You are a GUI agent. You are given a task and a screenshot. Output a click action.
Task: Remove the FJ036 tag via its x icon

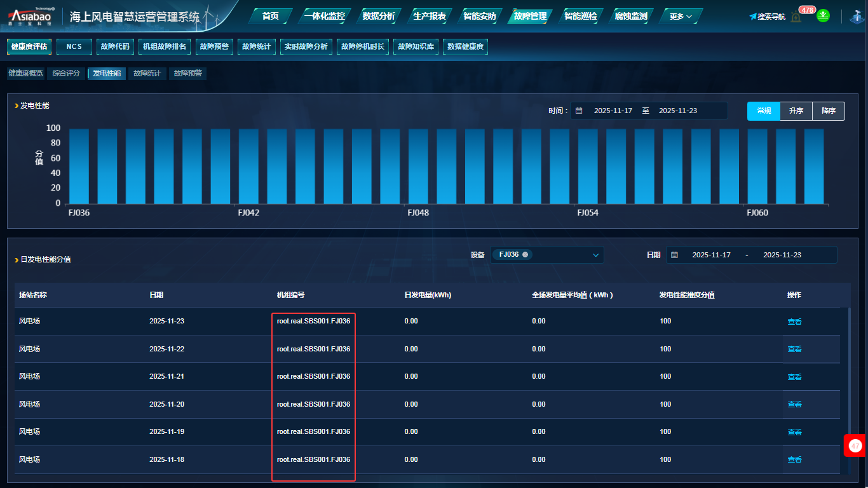pyautogui.click(x=525, y=255)
